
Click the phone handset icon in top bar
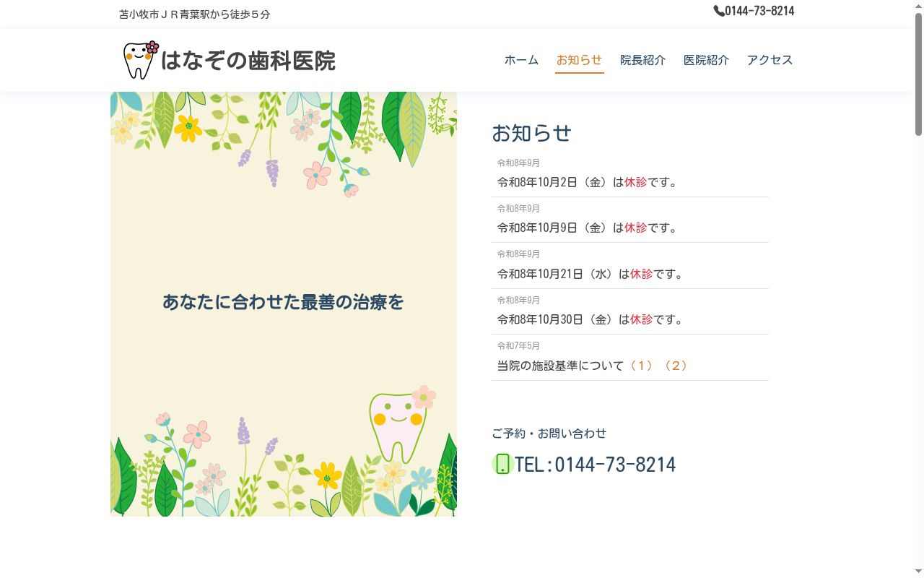[719, 11]
